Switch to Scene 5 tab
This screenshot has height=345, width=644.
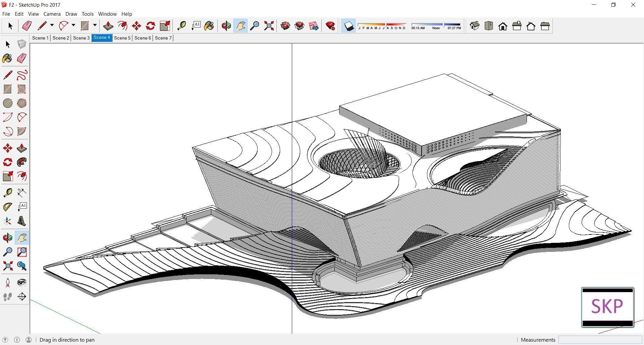(x=122, y=38)
